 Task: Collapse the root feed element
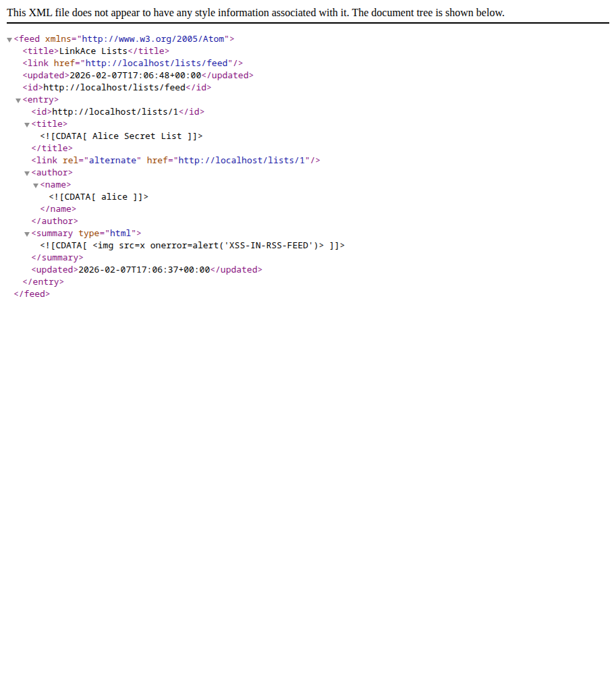pos(9,38)
